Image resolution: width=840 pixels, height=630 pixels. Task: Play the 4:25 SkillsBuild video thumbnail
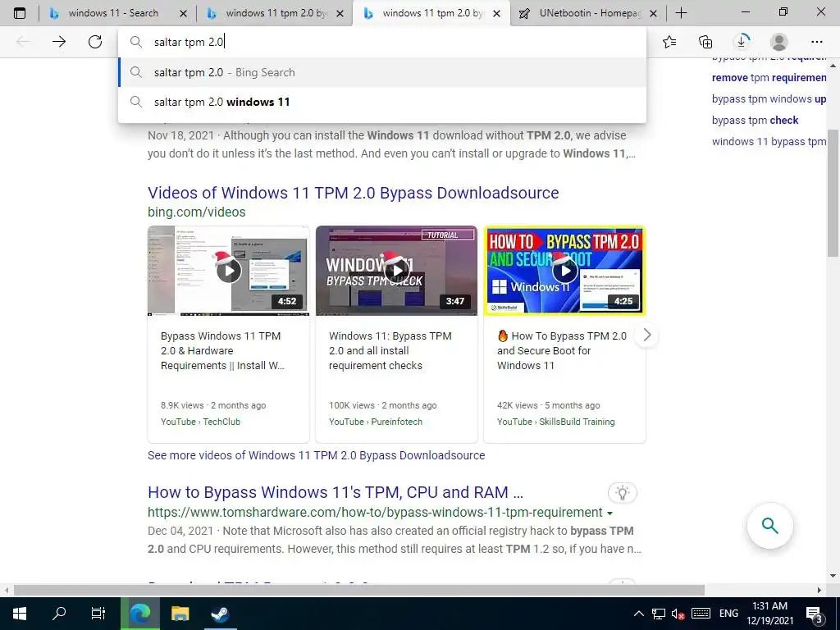coord(564,271)
